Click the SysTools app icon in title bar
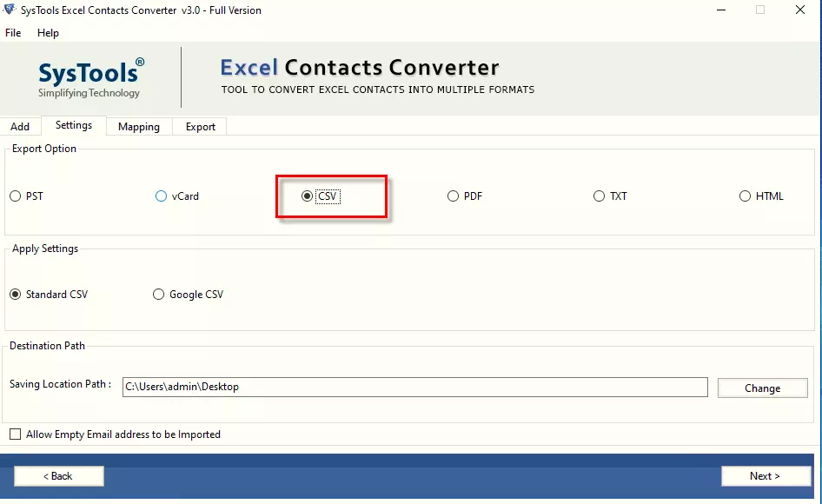822x504 pixels. click(10, 10)
